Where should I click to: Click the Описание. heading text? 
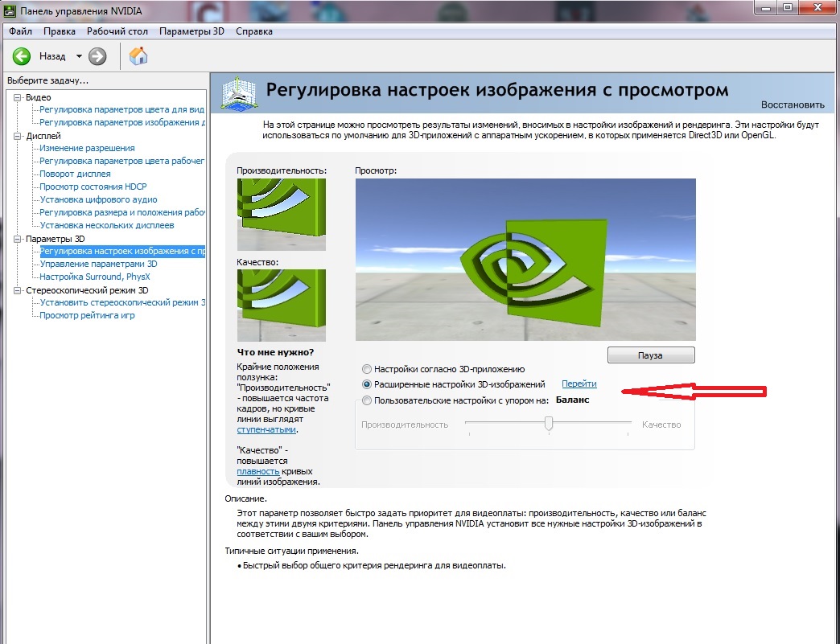point(246,498)
